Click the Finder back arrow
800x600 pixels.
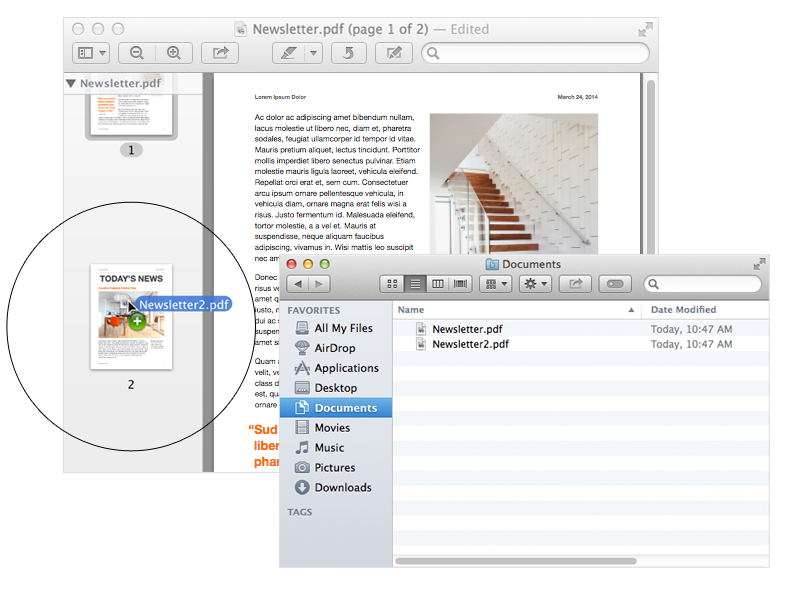coord(297,284)
